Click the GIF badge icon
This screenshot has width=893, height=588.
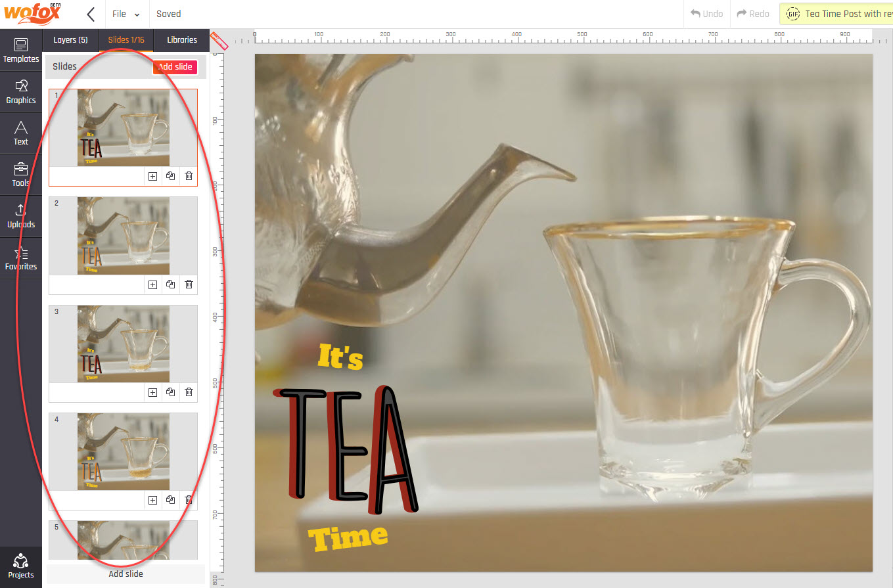792,14
